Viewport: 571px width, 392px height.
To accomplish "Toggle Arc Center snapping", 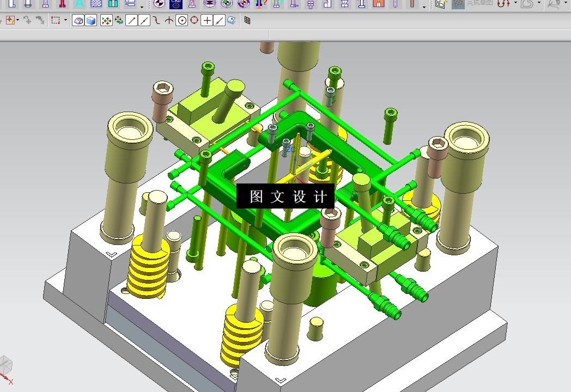I will 182,21.
